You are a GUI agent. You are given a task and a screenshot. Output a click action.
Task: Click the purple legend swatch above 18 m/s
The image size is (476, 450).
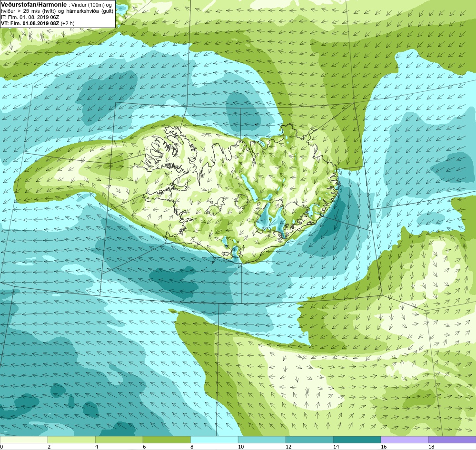point(452,440)
